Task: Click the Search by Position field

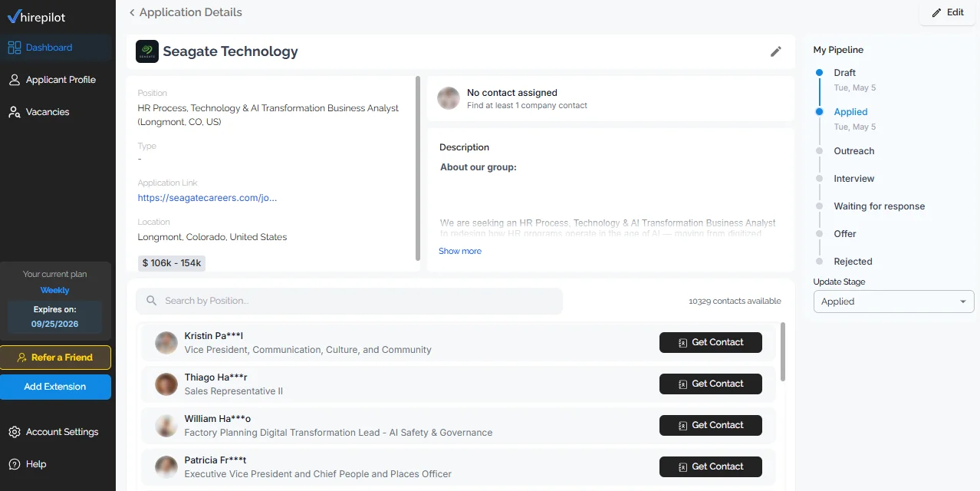Action: click(x=349, y=301)
